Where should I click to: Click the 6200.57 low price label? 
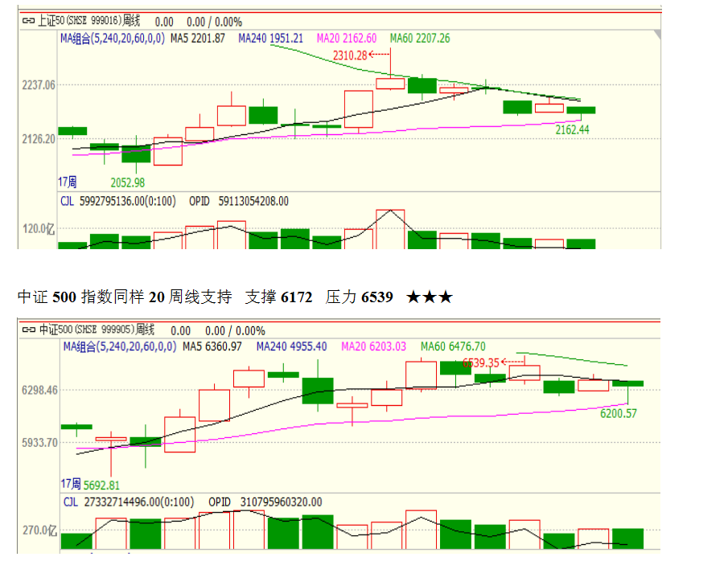pos(619,413)
